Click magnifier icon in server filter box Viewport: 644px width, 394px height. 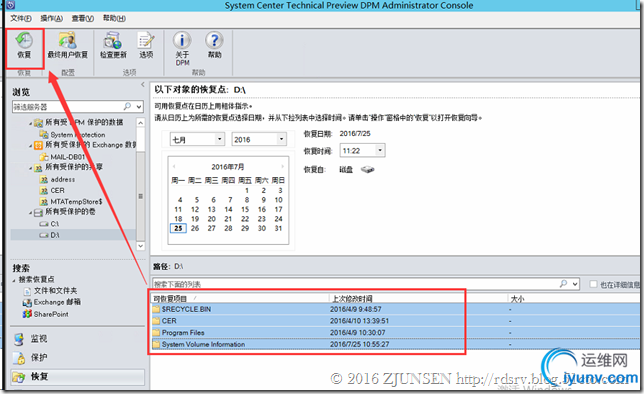(x=128, y=106)
